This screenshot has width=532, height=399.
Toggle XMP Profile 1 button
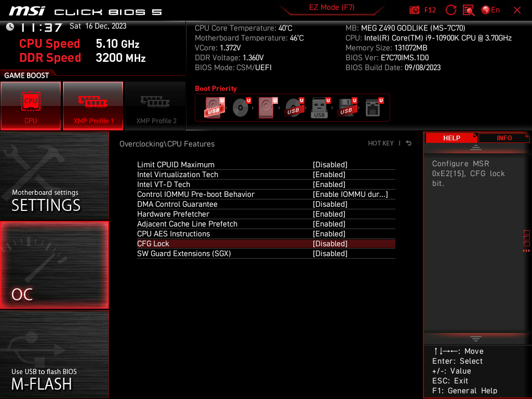93,106
